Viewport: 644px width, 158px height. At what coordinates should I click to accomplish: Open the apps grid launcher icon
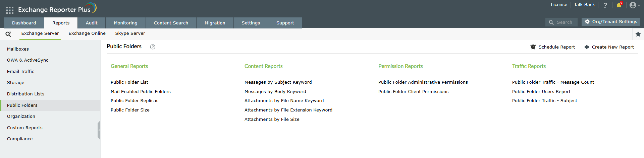pos(10,10)
